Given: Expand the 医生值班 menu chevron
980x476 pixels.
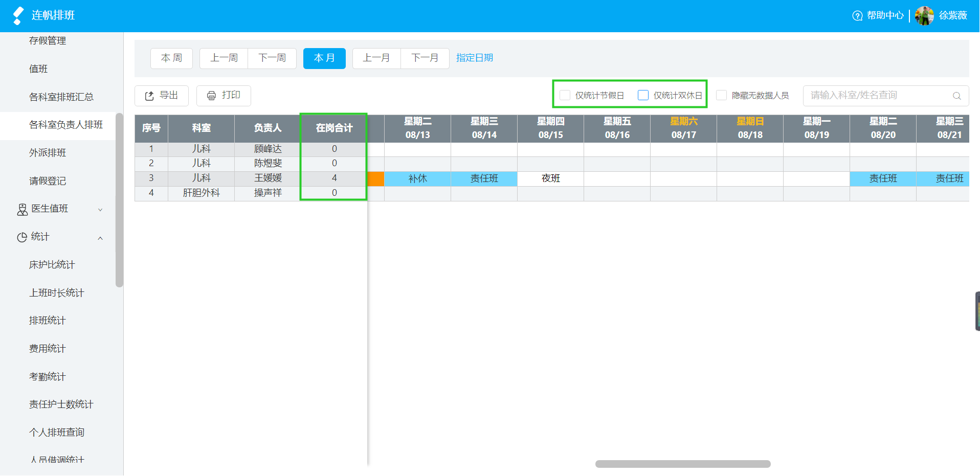Looking at the screenshot, I should pos(100,210).
